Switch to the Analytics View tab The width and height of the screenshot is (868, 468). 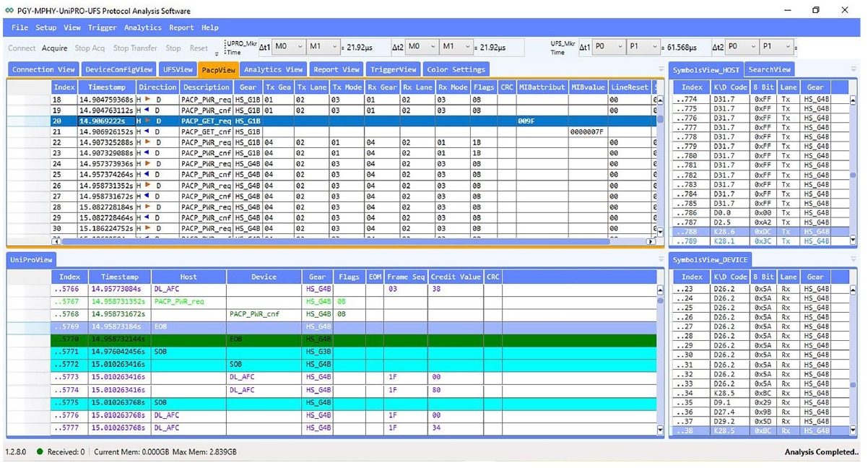click(273, 69)
